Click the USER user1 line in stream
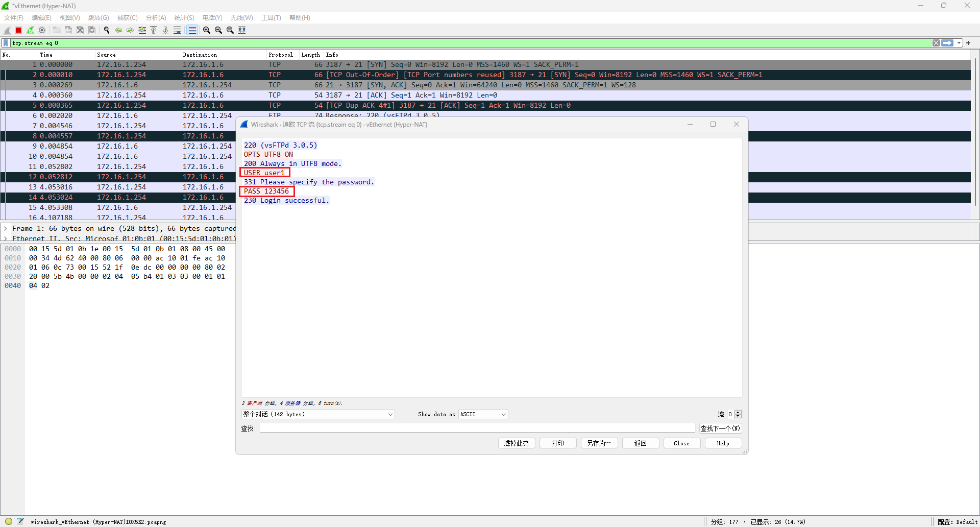This screenshot has width=980, height=527. pos(264,173)
